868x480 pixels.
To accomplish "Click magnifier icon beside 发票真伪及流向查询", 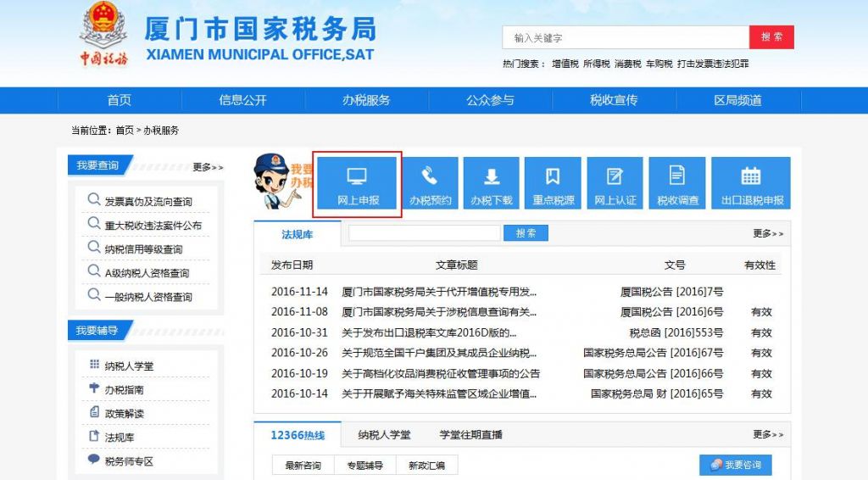I will 93,199.
